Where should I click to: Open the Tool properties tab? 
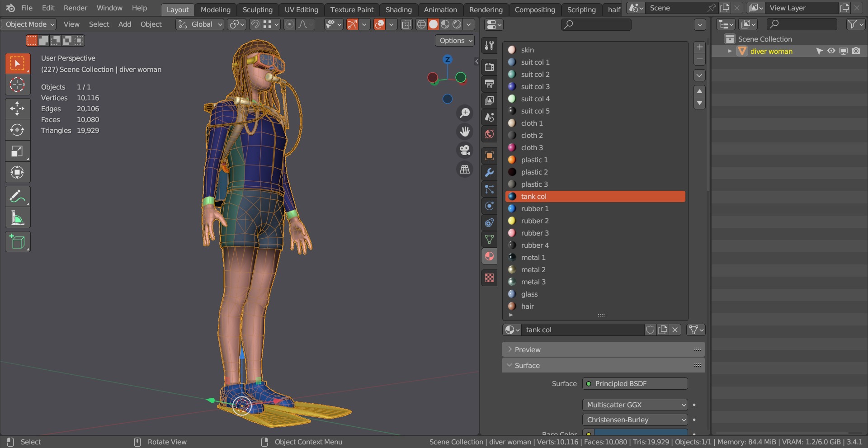[489, 45]
